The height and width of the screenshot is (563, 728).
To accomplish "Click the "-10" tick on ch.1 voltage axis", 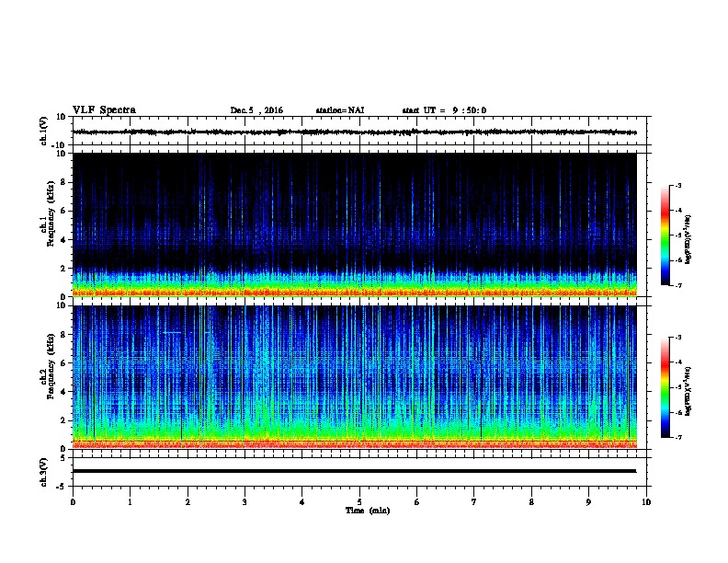I will coord(60,145).
